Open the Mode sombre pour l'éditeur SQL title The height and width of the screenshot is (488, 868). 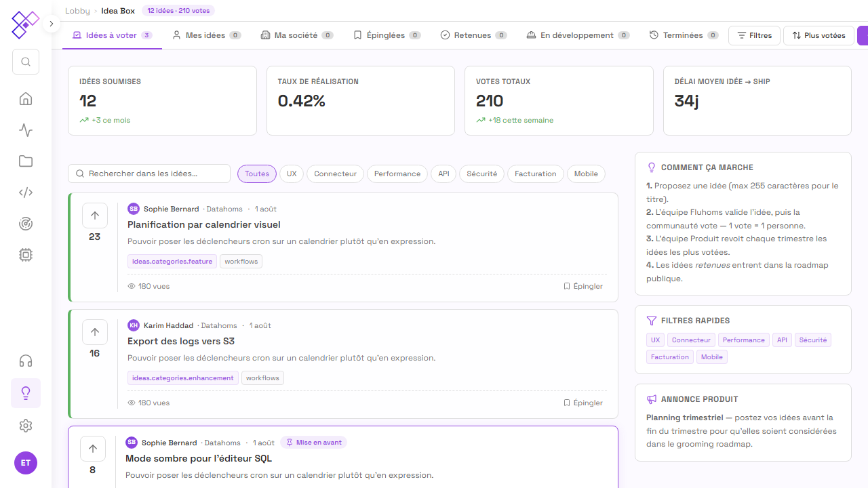click(x=199, y=458)
